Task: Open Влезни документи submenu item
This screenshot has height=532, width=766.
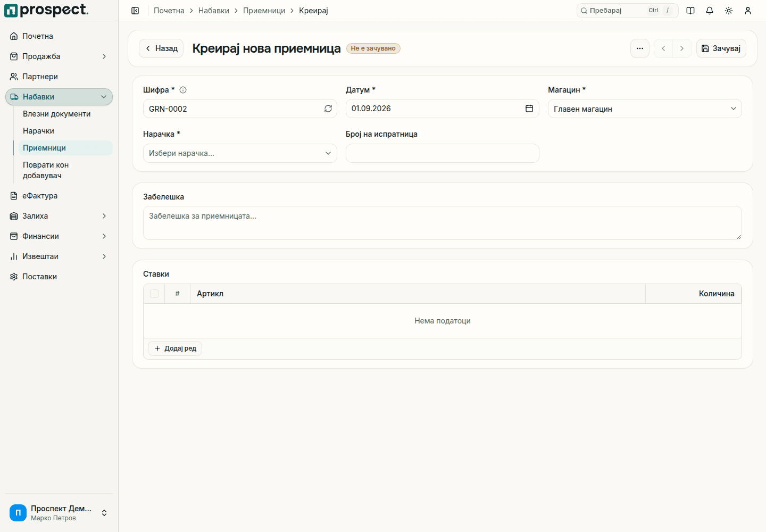Action: [x=65, y=114]
